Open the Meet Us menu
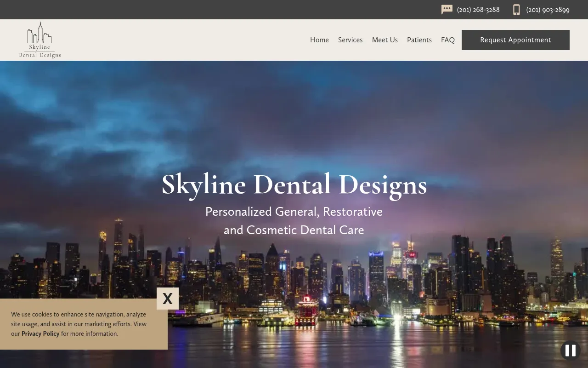588x368 pixels. point(385,40)
